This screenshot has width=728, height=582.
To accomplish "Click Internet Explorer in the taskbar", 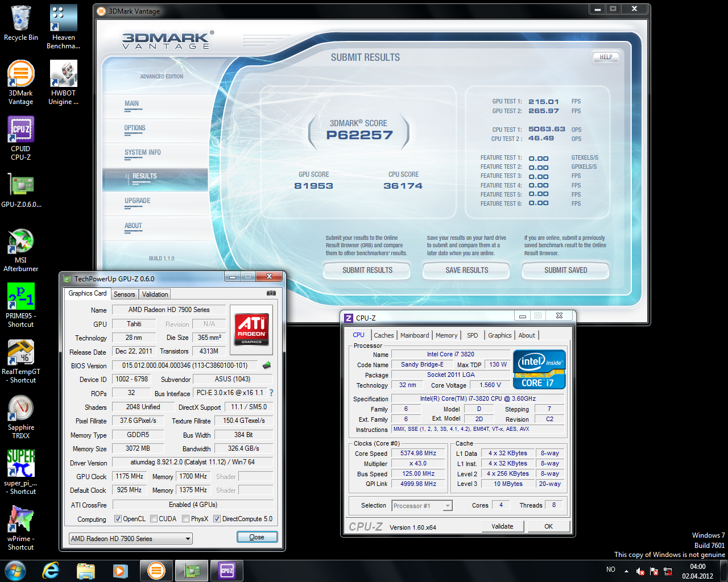I will click(x=51, y=570).
